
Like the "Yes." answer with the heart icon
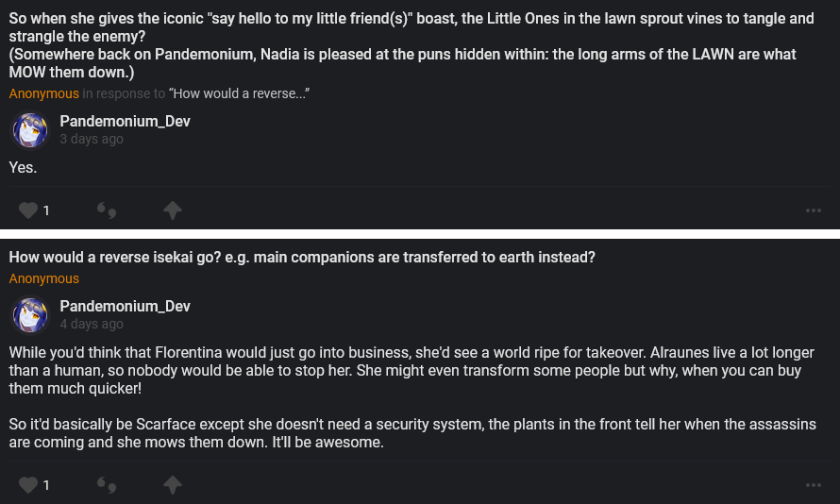[x=28, y=210]
